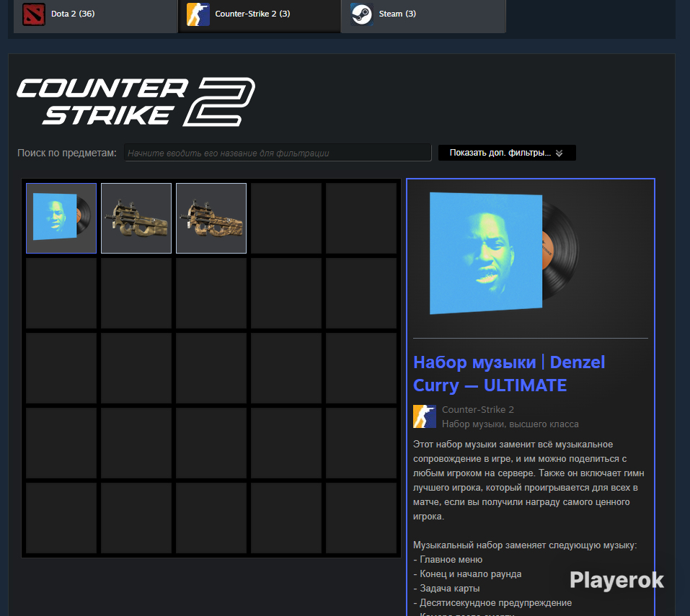Click the Dota 2 red logo icon
Screen dimensions: 690x616
[x=34, y=14]
